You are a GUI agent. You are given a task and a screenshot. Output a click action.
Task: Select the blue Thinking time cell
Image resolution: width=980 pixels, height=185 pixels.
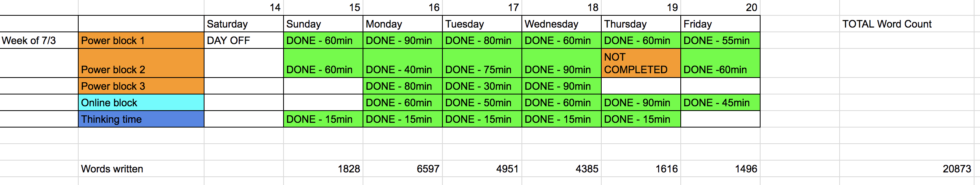(141, 119)
